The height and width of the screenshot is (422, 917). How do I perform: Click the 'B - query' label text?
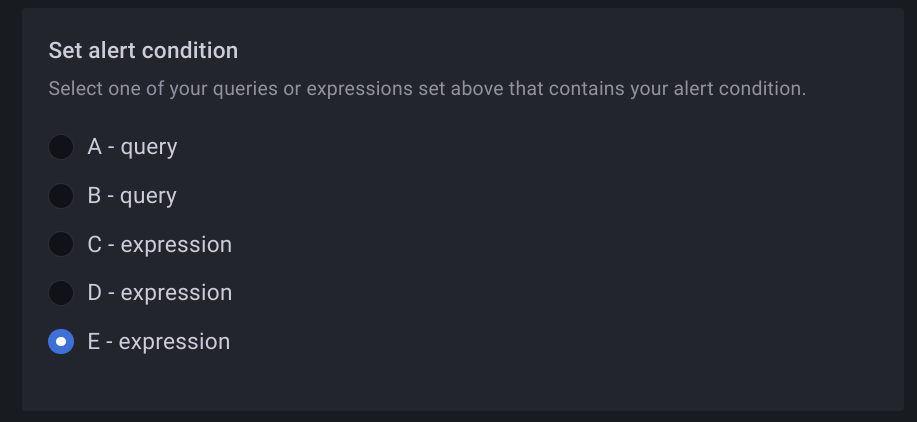tap(132, 196)
